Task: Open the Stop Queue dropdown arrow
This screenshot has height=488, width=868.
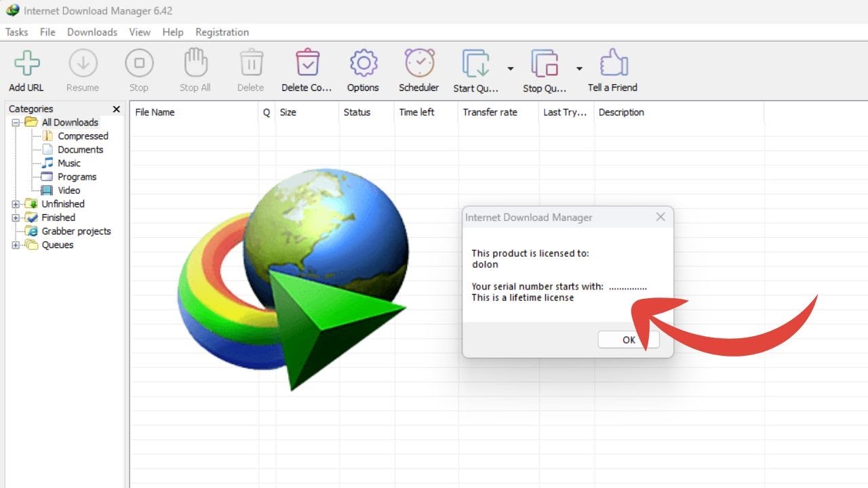Action: pos(579,68)
